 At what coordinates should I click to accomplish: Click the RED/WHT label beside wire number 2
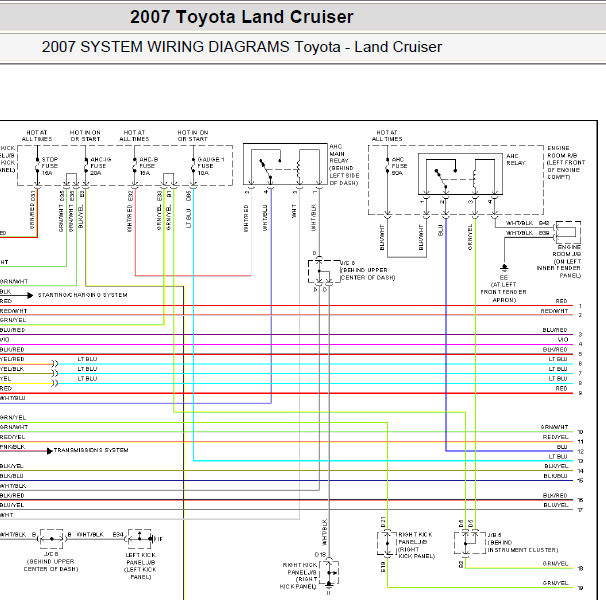(x=554, y=311)
